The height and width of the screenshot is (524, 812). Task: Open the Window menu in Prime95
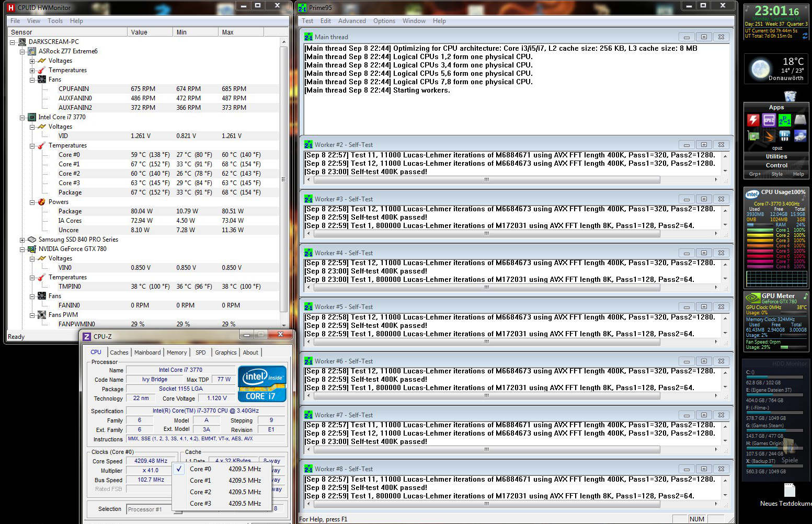pos(414,21)
